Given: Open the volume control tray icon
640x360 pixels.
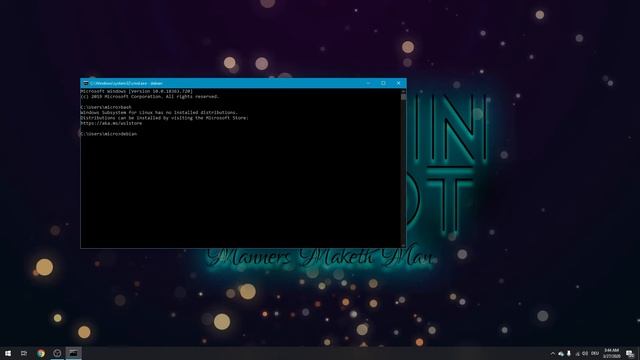Looking at the screenshot, I should tap(585, 353).
